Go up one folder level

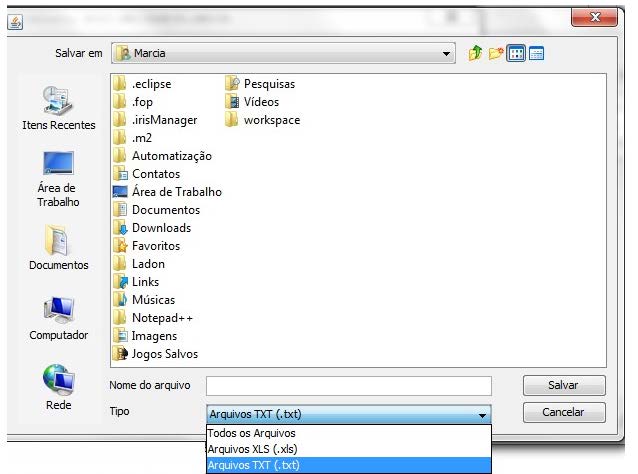pos(475,53)
